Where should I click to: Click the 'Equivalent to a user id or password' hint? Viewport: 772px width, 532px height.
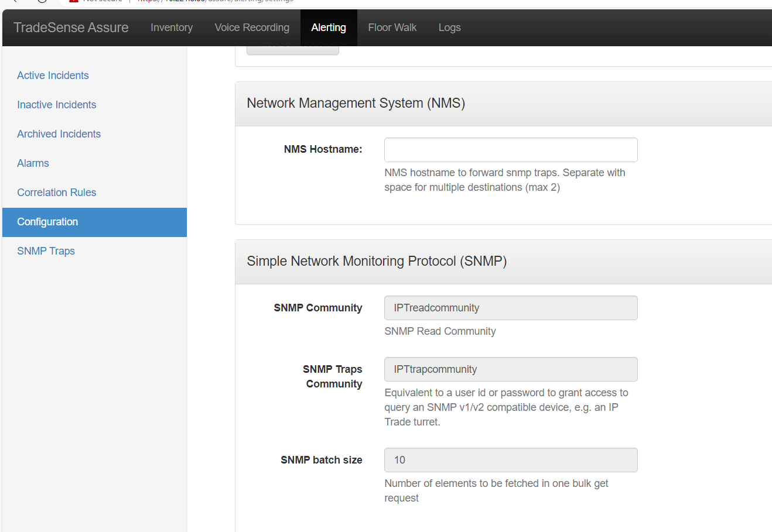tap(506, 407)
